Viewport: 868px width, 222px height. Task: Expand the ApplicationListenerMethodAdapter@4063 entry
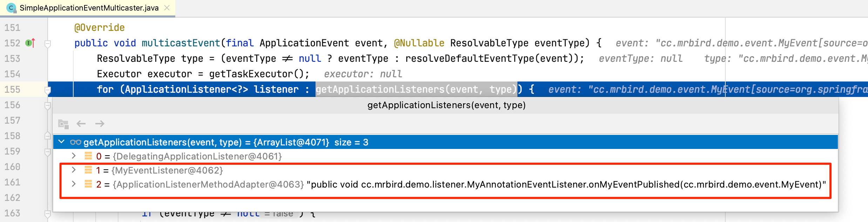click(x=74, y=184)
